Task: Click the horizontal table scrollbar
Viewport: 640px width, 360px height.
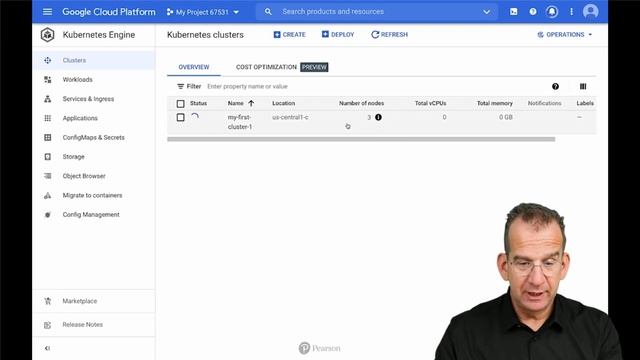Action: tap(361, 139)
